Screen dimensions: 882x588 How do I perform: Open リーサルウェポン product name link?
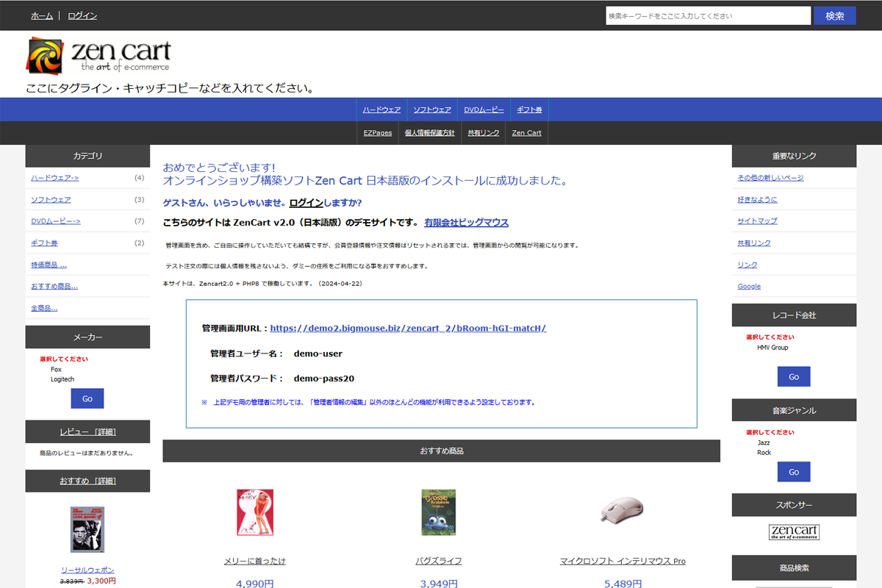coord(87,570)
